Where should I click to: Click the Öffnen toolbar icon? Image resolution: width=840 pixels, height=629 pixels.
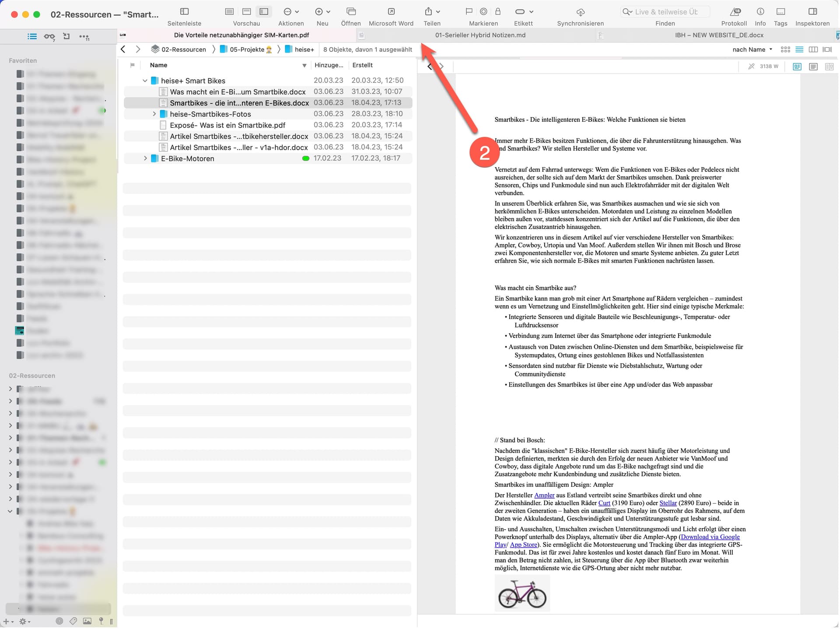point(351,11)
